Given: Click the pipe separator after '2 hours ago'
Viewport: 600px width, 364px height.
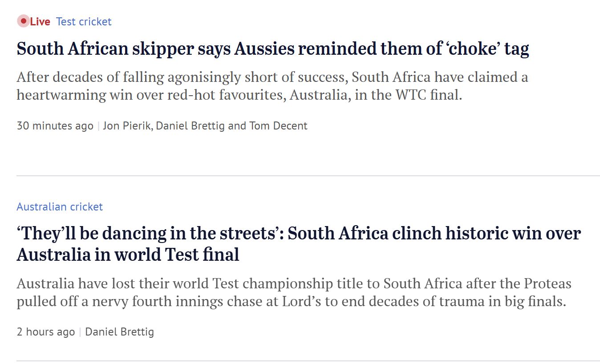Looking at the screenshot, I should pos(80,332).
